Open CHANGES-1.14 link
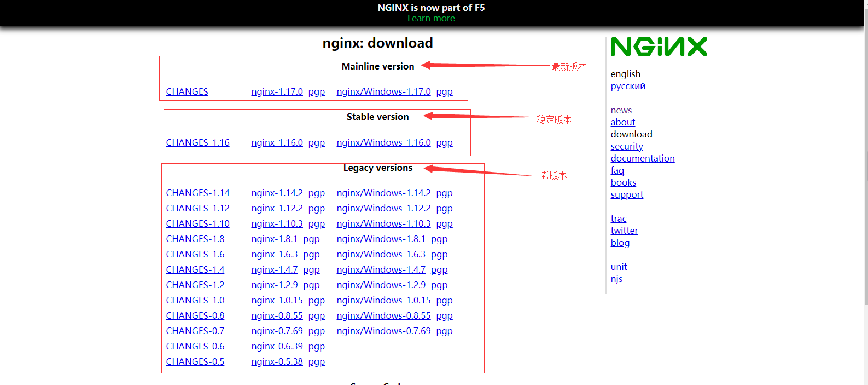This screenshot has height=385, width=868. pos(197,193)
